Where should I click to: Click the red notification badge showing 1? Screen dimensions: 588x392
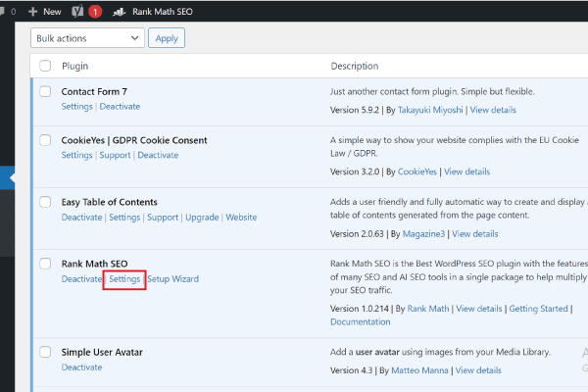(95, 12)
